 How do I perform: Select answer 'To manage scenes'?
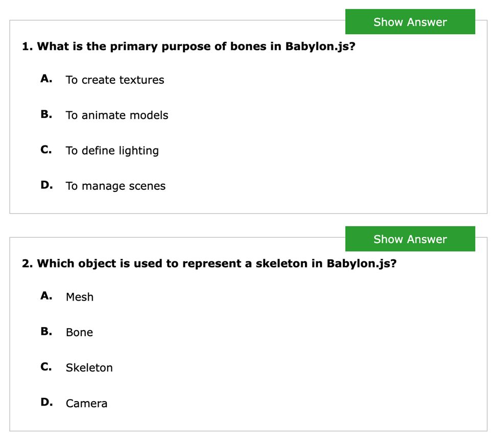115,186
